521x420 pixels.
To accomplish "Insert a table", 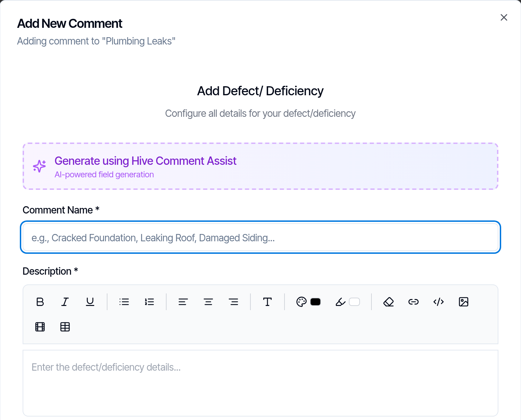I will 65,327.
